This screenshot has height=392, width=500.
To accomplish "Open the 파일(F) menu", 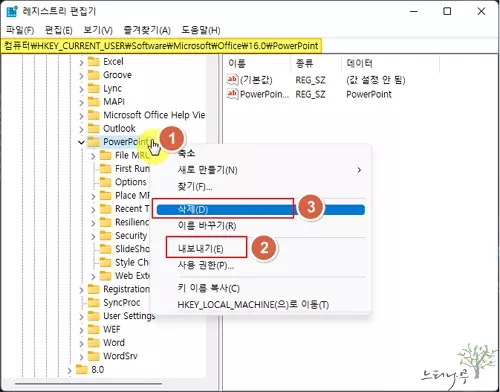I will [x=20, y=30].
